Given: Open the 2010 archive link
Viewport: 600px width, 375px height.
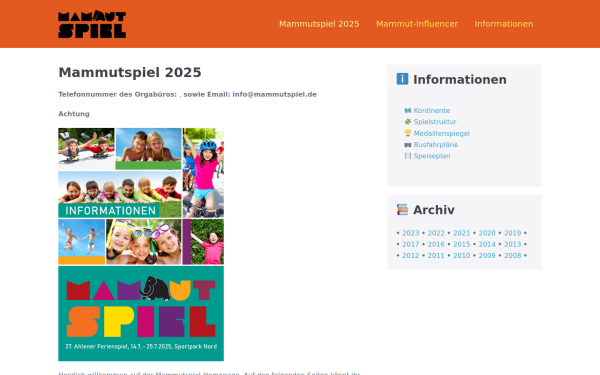Looking at the screenshot, I should pyautogui.click(x=461, y=256).
